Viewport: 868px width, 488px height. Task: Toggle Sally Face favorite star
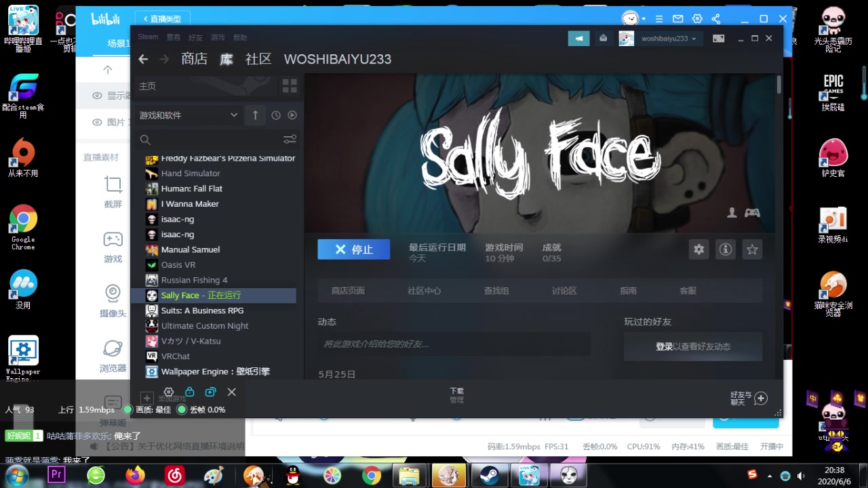coord(752,249)
